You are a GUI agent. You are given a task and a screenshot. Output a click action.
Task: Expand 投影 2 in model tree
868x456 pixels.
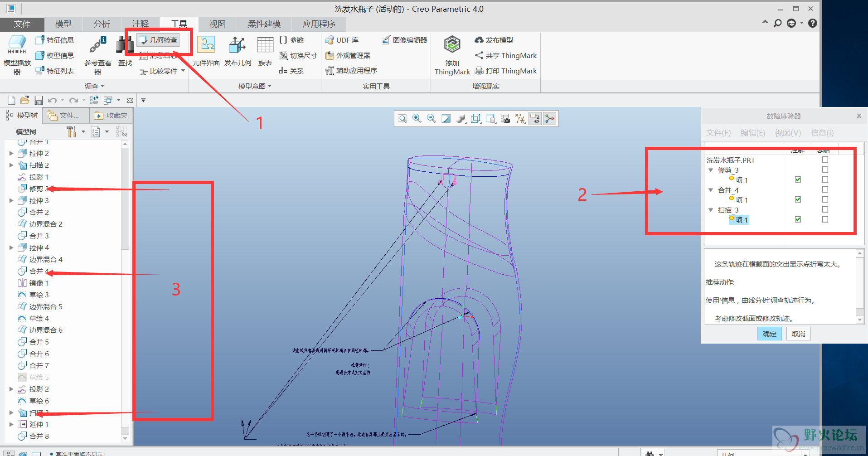[x=11, y=389]
